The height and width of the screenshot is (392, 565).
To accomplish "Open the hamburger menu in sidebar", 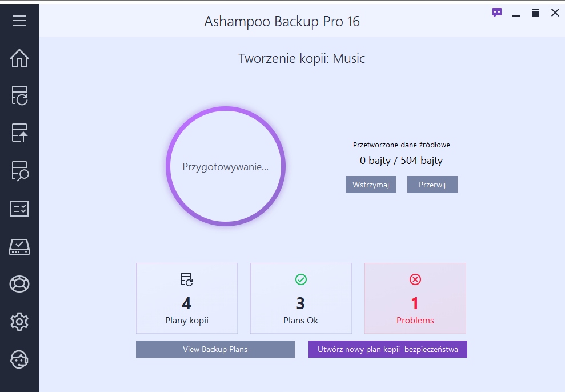I will point(19,21).
